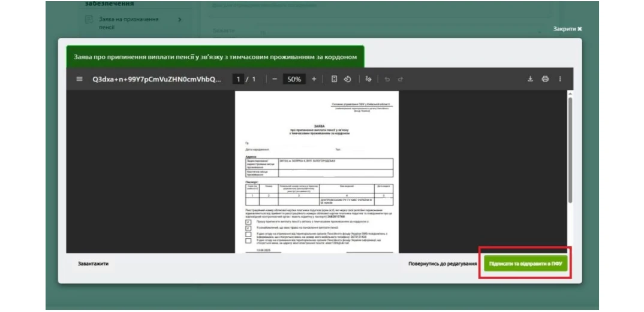
Task: Zoom out the PDF document
Action: point(275,79)
